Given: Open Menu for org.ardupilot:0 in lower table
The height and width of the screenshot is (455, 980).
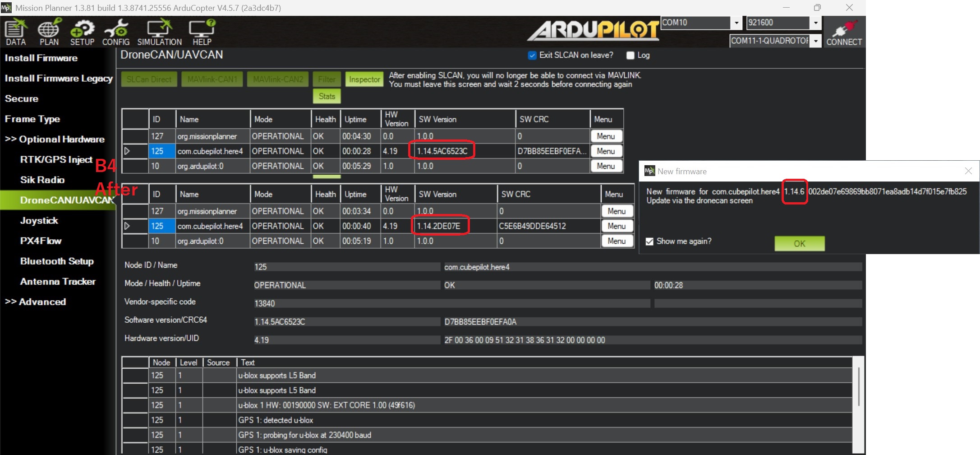Looking at the screenshot, I should [x=617, y=241].
